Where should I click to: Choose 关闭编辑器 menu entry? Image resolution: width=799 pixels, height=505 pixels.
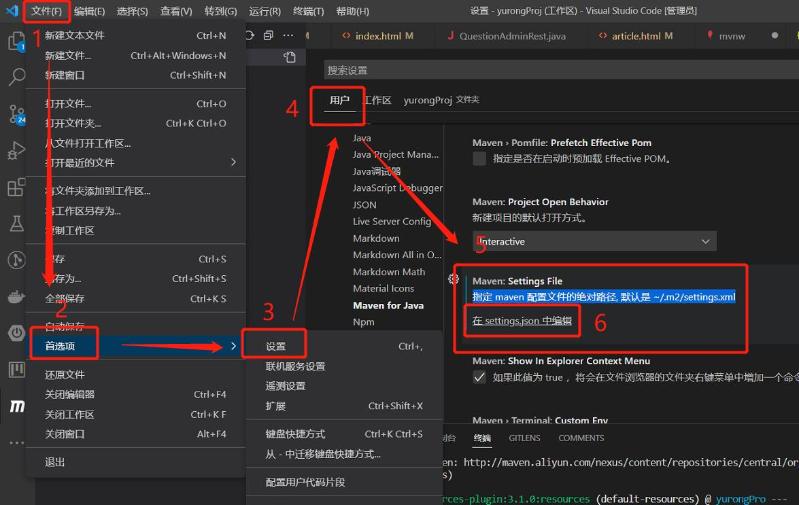coord(136,394)
